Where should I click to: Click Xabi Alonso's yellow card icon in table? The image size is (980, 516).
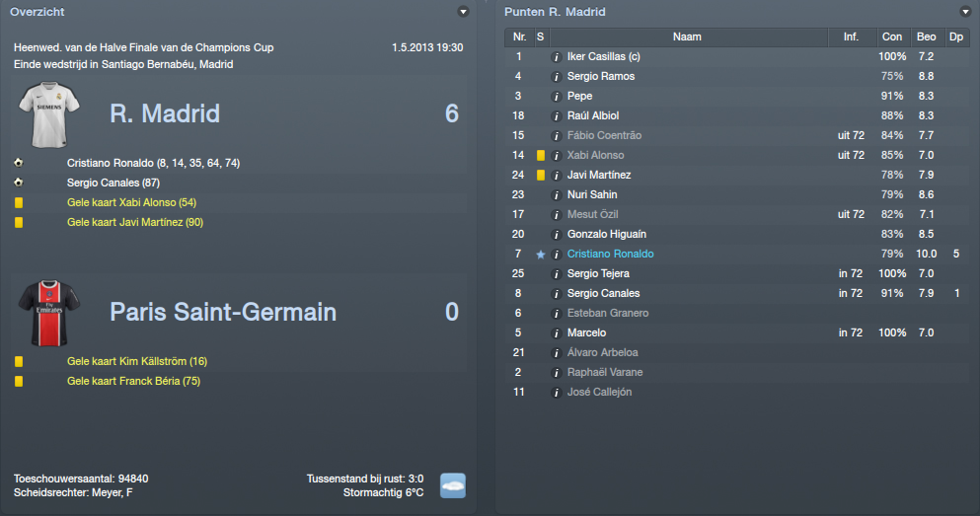click(x=541, y=156)
